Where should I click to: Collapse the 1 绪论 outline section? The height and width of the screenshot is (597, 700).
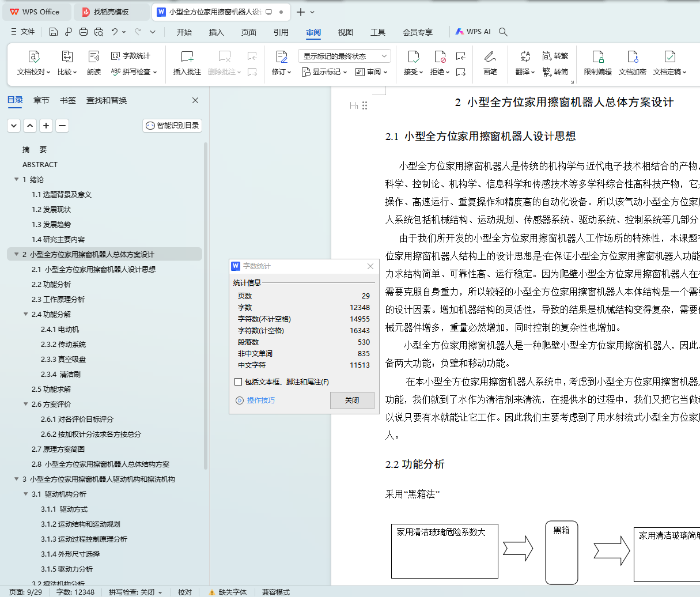(x=16, y=179)
